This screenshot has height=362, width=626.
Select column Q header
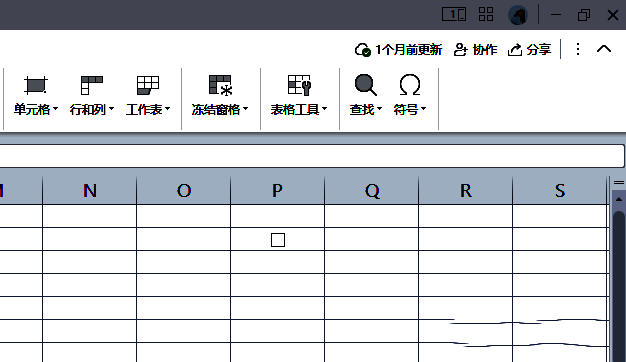(x=372, y=191)
